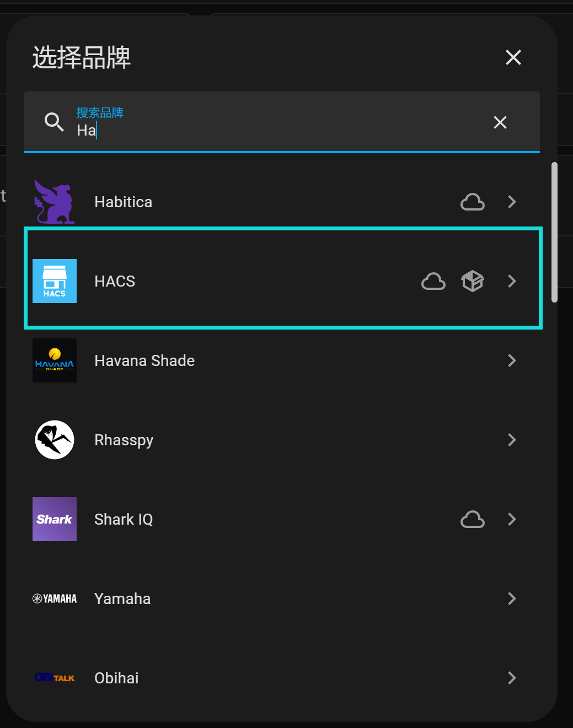Image resolution: width=573 pixels, height=728 pixels.
Task: Close the 选择品牌 dialog
Action: (x=513, y=57)
